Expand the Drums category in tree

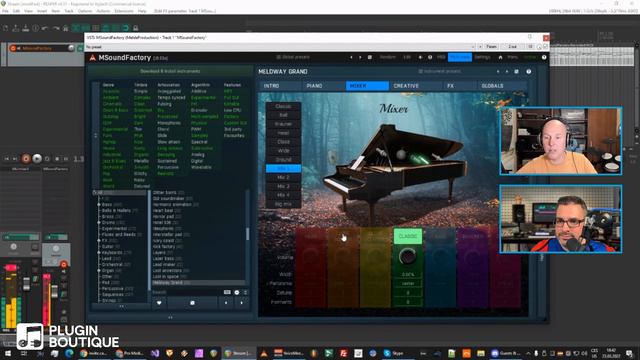99,223
